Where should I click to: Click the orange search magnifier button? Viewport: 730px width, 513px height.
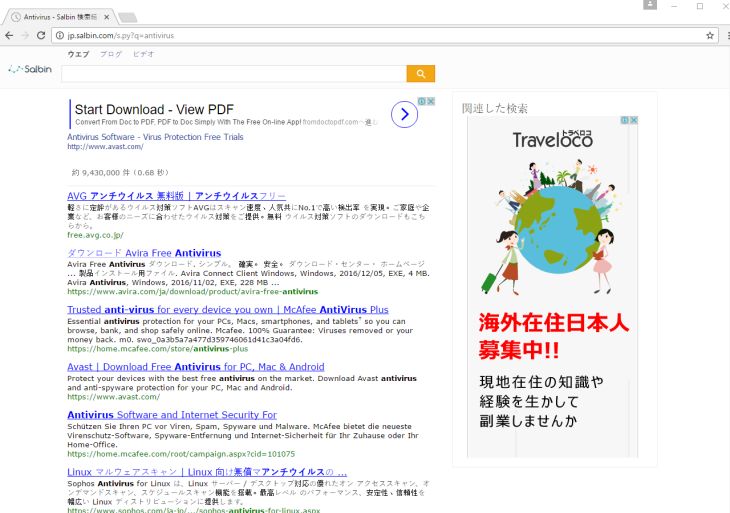pyautogui.click(x=420, y=74)
